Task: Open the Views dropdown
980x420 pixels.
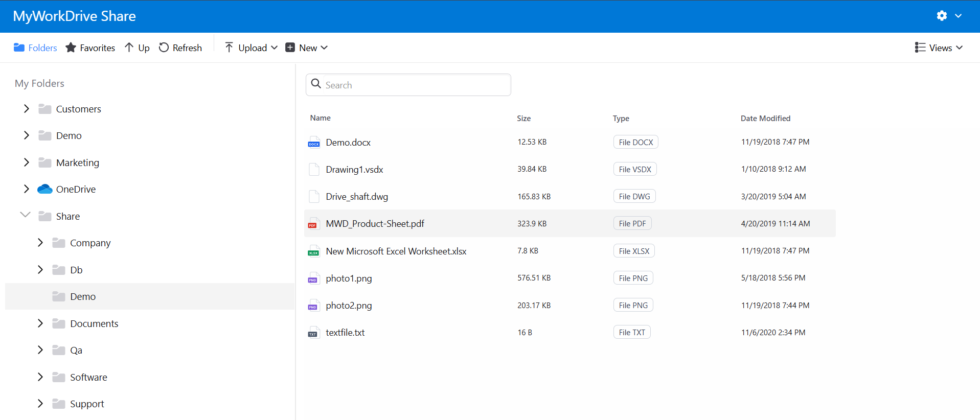Action: 939,48
